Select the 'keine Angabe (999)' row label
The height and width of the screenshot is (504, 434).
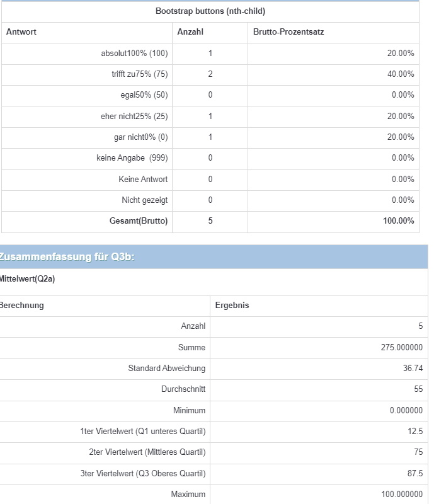(132, 158)
